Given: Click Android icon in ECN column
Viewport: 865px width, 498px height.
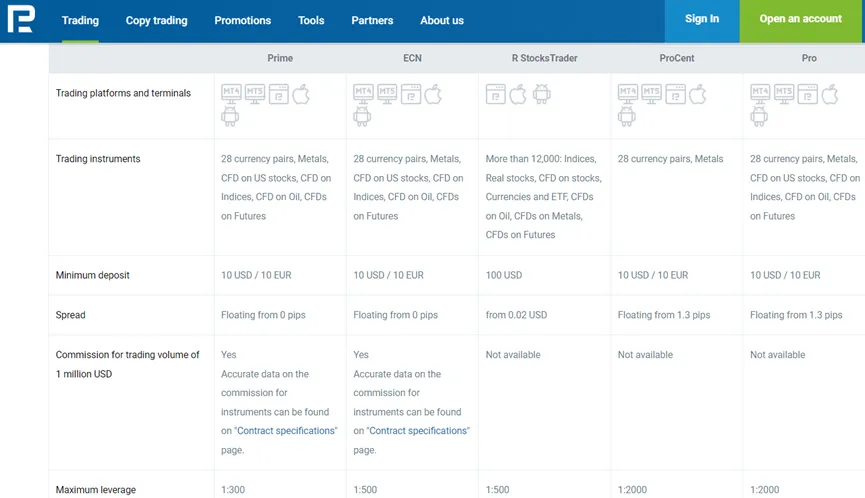Looking at the screenshot, I should click(x=362, y=116).
